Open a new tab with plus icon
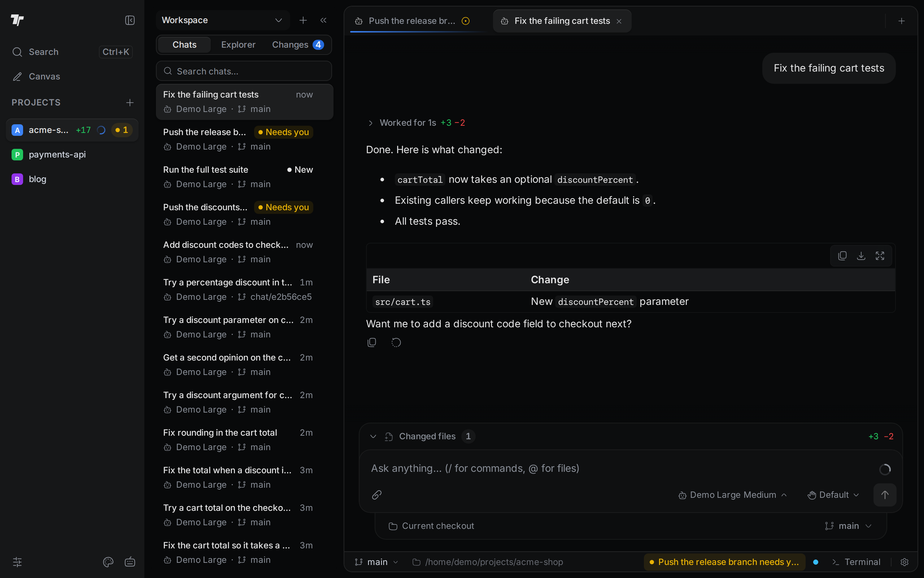Image resolution: width=924 pixels, height=578 pixels. click(902, 21)
